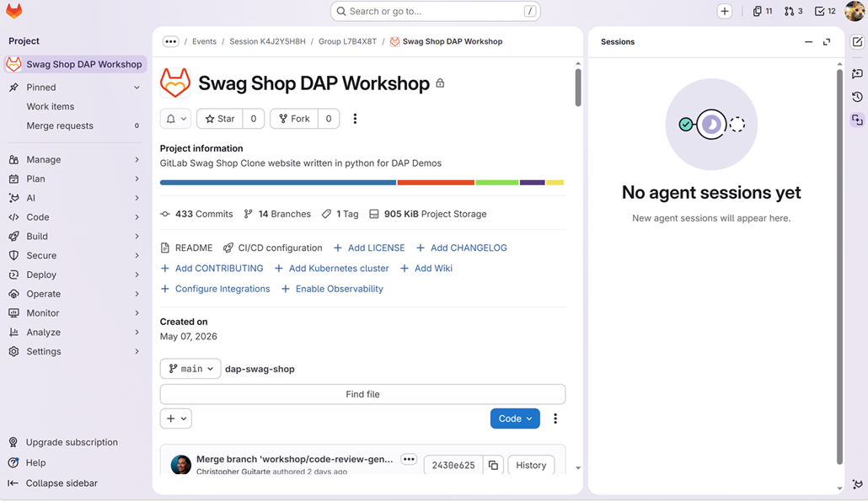This screenshot has height=501, width=868.
Task: Copy commit SHA 2430e625
Action: [x=493, y=465]
